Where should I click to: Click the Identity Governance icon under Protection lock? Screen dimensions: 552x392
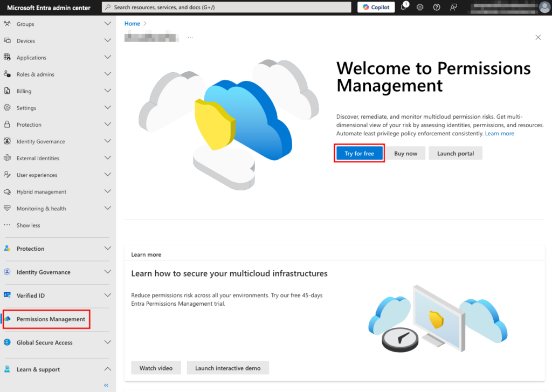pos(7,141)
